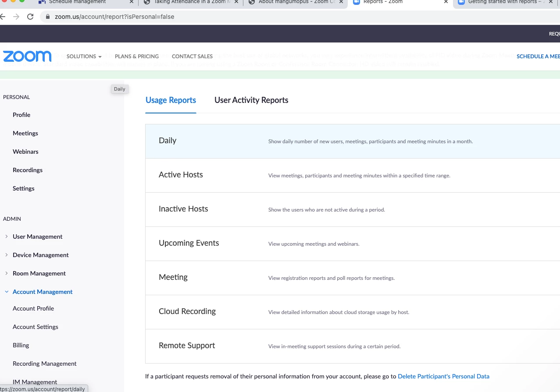Screen dimensions: 560x392
Task: Click 'View in-meeting support sessions' description
Action: tap(334, 346)
